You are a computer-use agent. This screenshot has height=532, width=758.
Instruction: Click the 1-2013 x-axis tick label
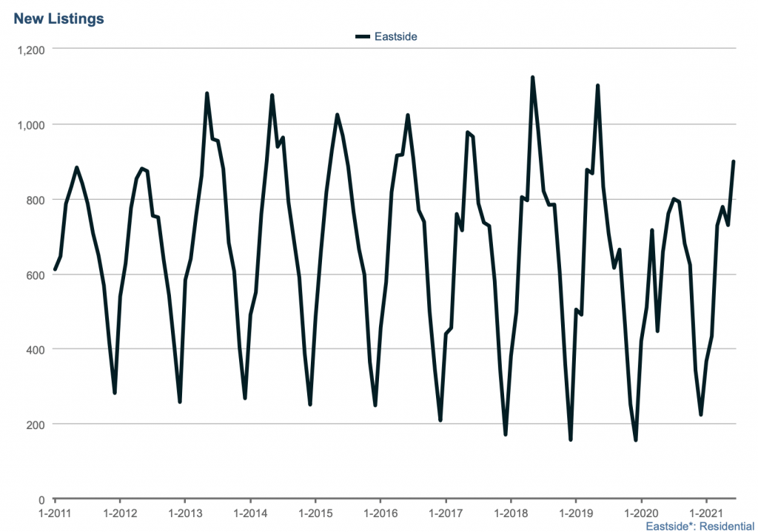click(x=185, y=513)
